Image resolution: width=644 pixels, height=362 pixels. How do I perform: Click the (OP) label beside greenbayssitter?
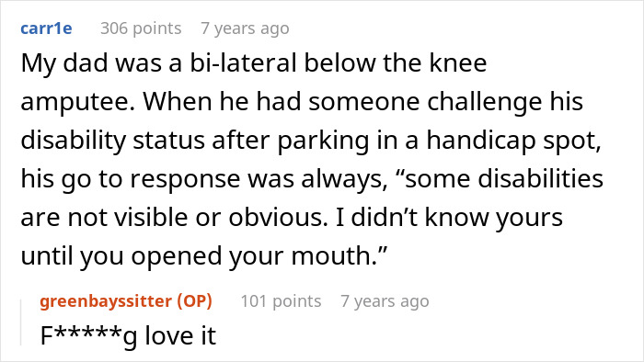point(195,301)
